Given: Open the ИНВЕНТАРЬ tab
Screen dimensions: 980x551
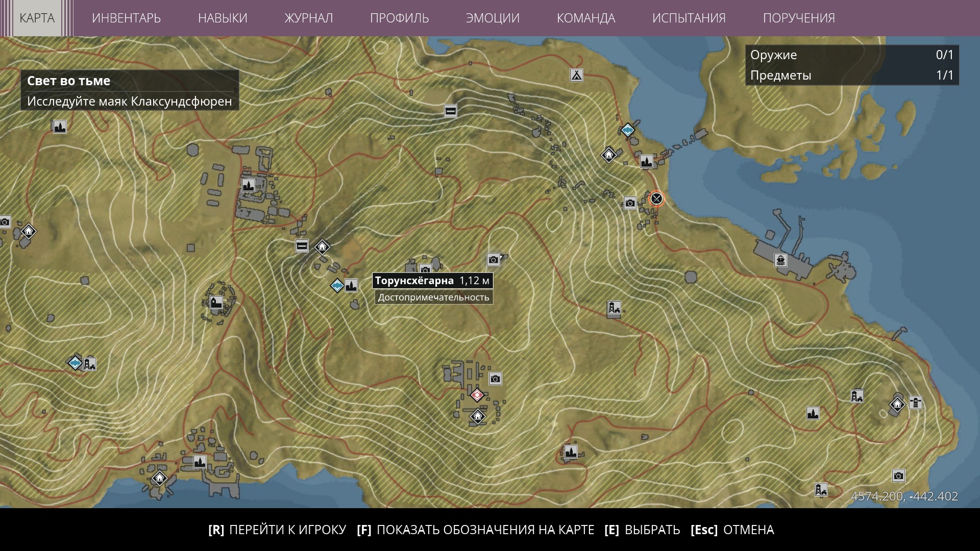Looking at the screenshot, I should click(126, 18).
